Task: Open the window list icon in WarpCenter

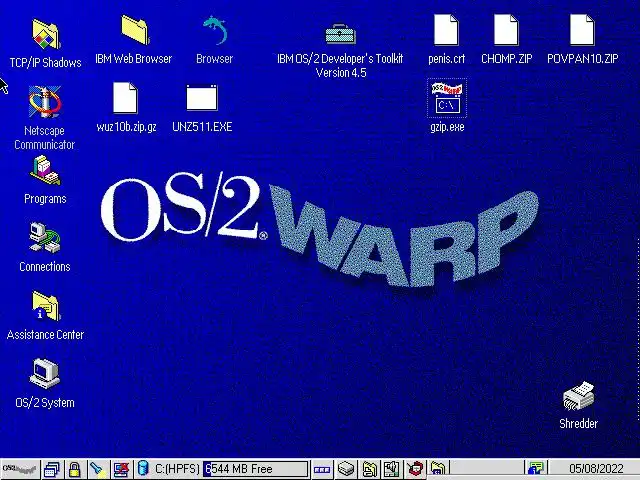Action: [x=52, y=469]
